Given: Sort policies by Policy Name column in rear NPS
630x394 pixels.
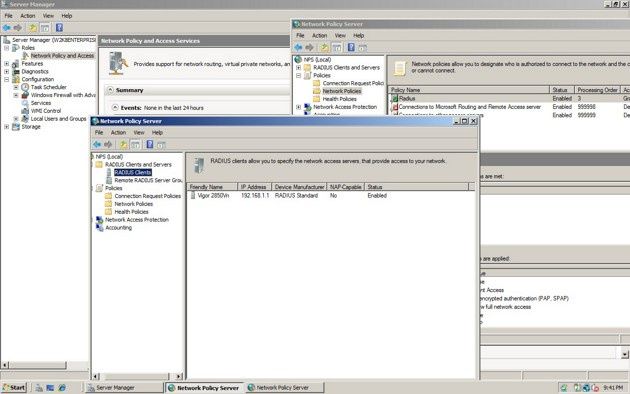Looking at the screenshot, I should tap(469, 90).
